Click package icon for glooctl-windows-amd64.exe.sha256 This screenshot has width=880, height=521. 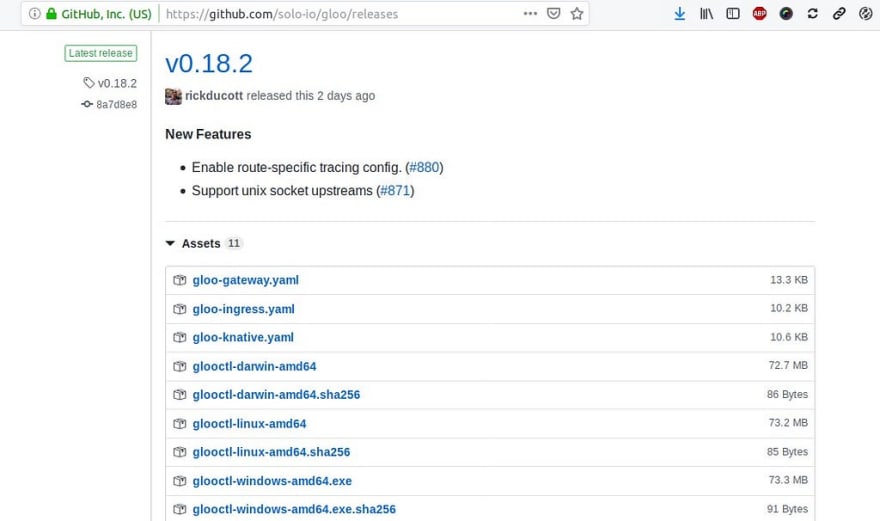(x=180, y=509)
